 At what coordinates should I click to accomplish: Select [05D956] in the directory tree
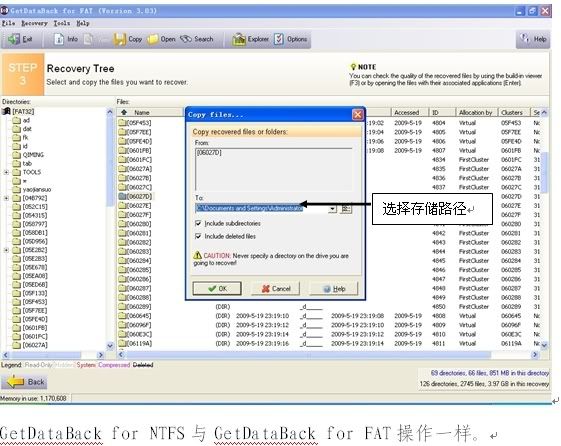tap(35, 241)
